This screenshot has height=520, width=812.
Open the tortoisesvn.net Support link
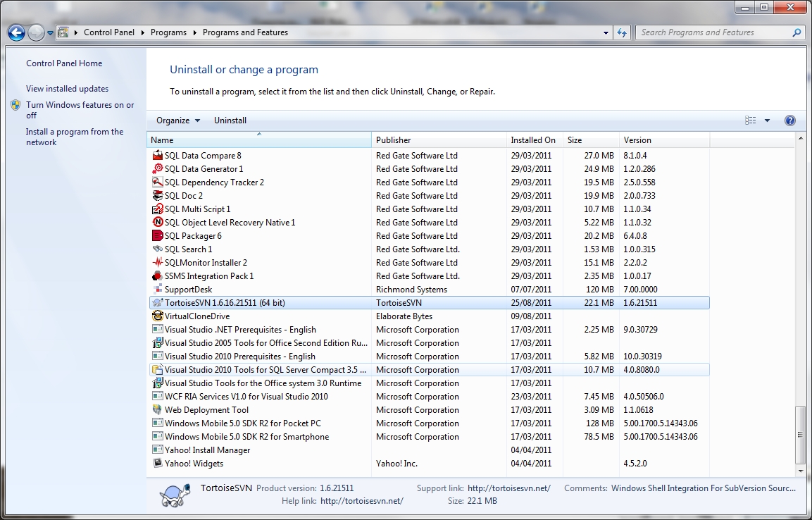tap(509, 488)
